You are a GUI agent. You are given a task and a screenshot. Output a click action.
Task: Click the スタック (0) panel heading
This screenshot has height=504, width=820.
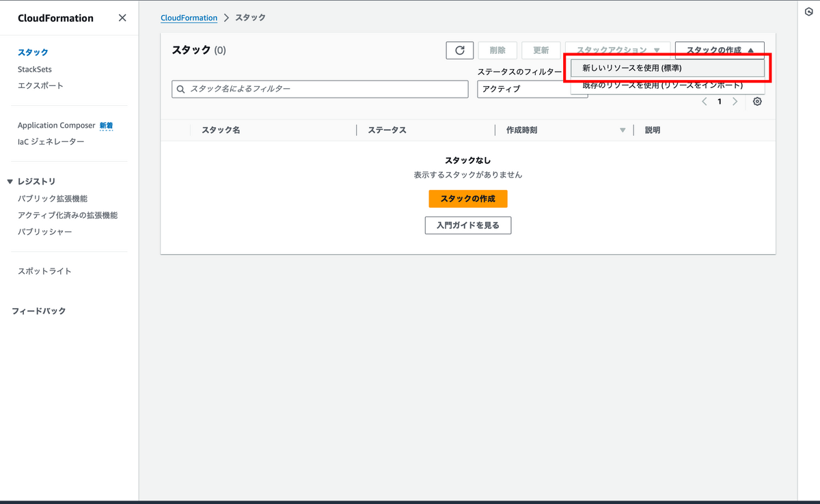coord(199,50)
